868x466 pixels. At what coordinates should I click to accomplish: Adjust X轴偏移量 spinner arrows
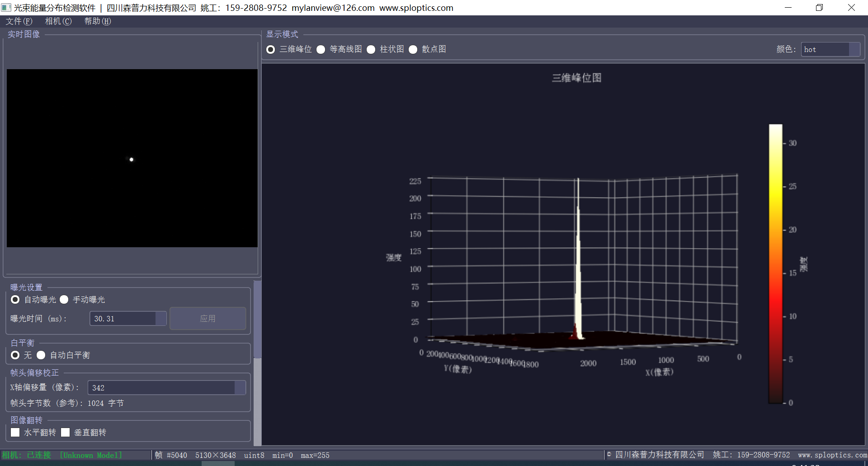[240, 388]
